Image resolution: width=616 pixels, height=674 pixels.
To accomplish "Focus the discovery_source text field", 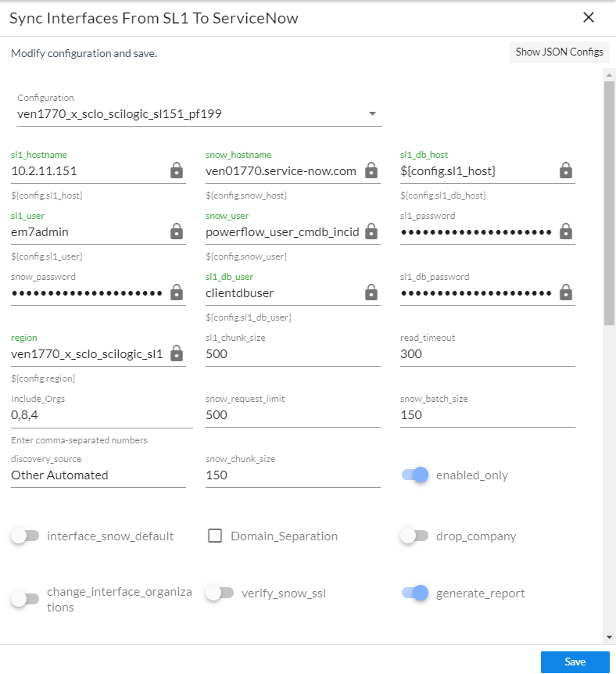I will (98, 475).
